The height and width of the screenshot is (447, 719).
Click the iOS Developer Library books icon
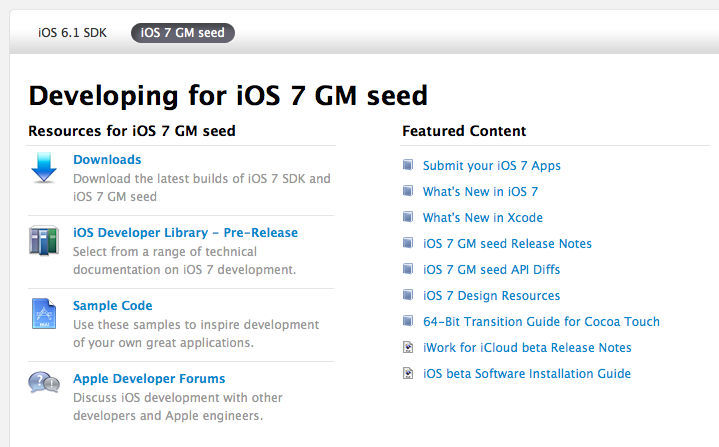pos(44,241)
